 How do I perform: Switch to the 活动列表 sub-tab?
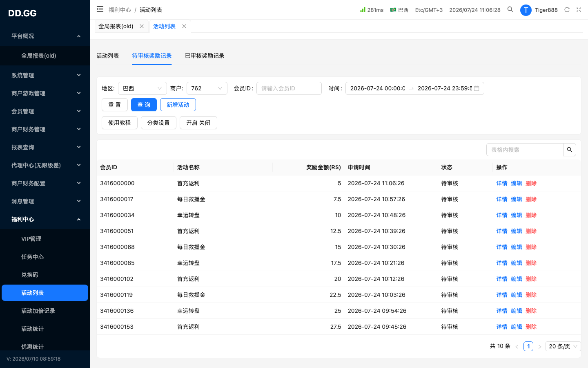[107, 56]
